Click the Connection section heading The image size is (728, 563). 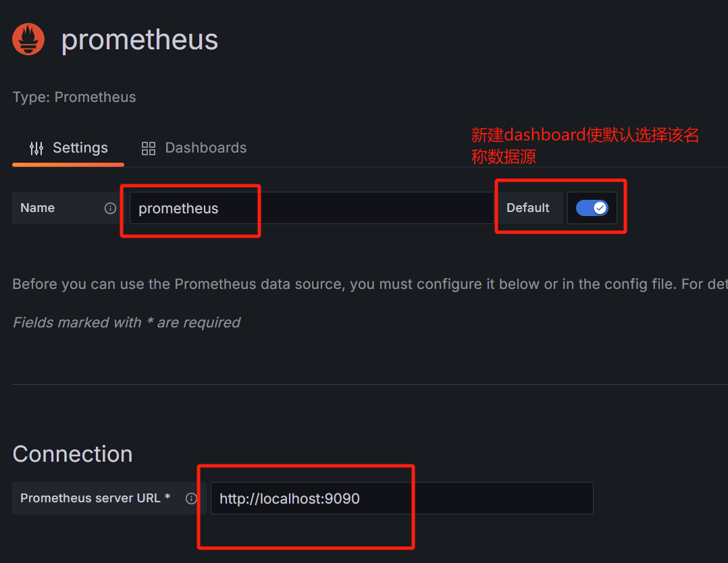coord(73,454)
